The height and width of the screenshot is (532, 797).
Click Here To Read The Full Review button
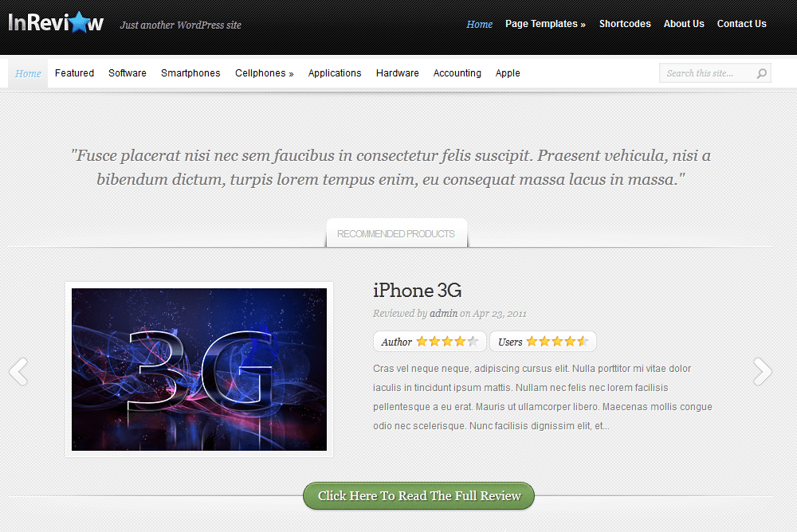point(419,496)
